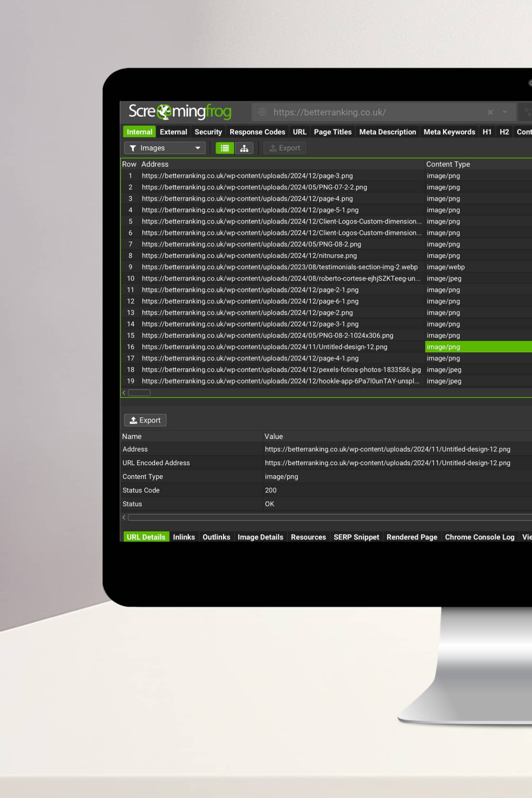The width and height of the screenshot is (532, 798).
Task: Open the Images filter dropdown
Action: point(165,148)
